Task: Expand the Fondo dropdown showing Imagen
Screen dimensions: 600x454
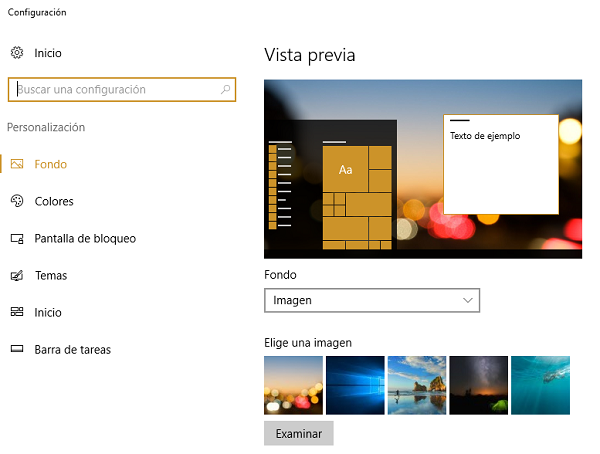Action: (372, 300)
